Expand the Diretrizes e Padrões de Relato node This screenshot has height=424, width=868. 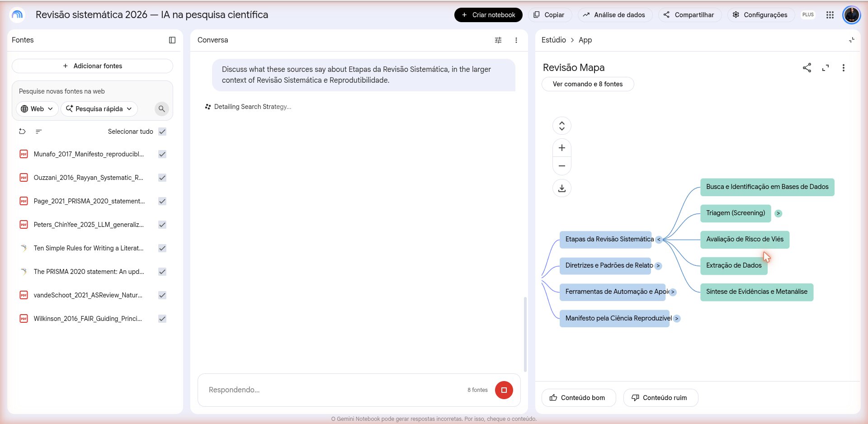658,266
